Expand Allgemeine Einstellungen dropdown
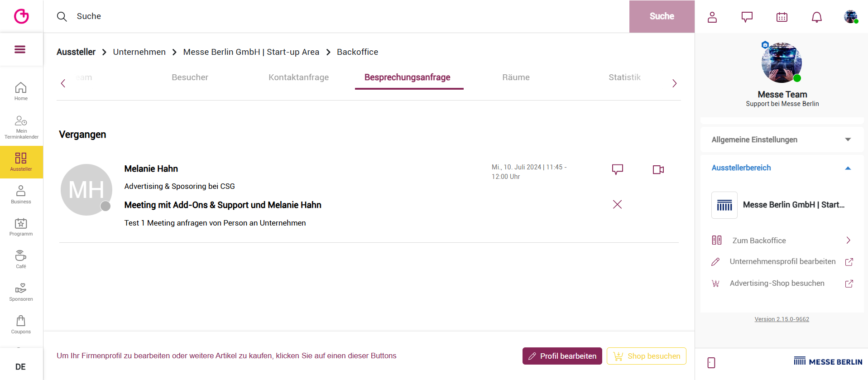Image resolution: width=868 pixels, height=380 pixels. [x=782, y=139]
